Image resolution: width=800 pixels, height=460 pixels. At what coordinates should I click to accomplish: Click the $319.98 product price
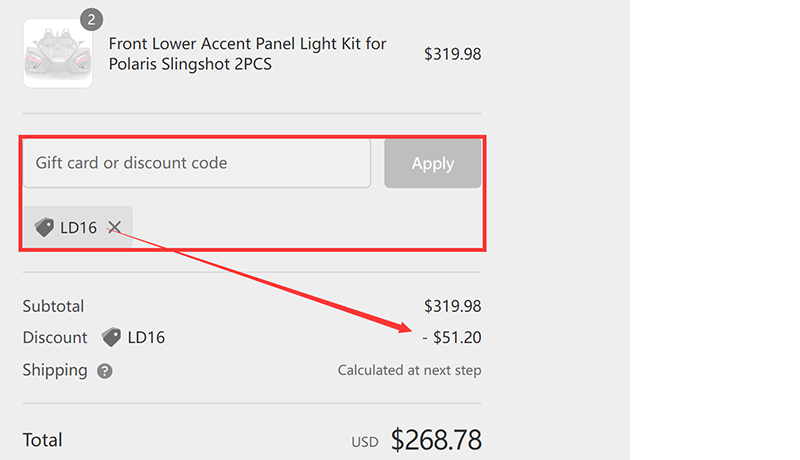click(x=452, y=54)
